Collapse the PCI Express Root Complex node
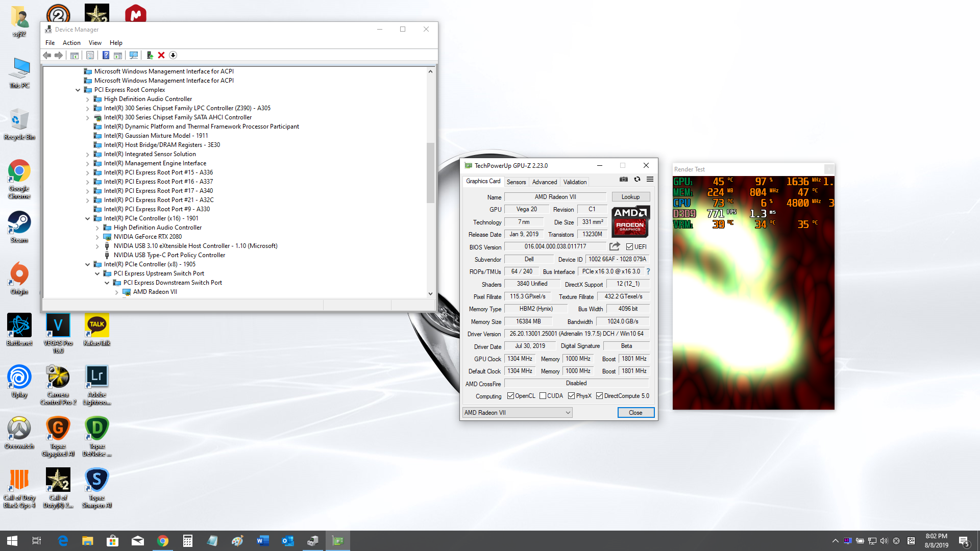Viewport: 980px width, 551px height. coord(78,90)
